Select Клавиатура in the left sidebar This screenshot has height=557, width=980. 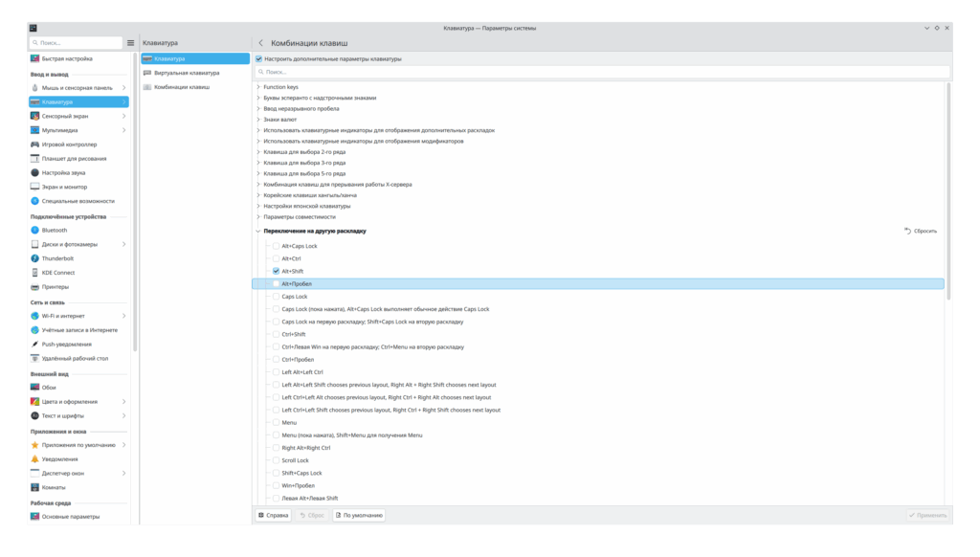78,101
